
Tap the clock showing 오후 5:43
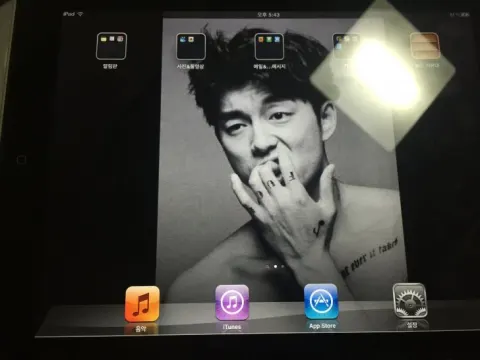[x=268, y=15]
